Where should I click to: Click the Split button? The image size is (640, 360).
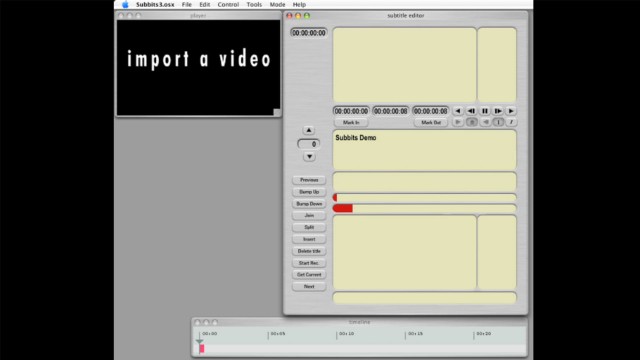(309, 227)
